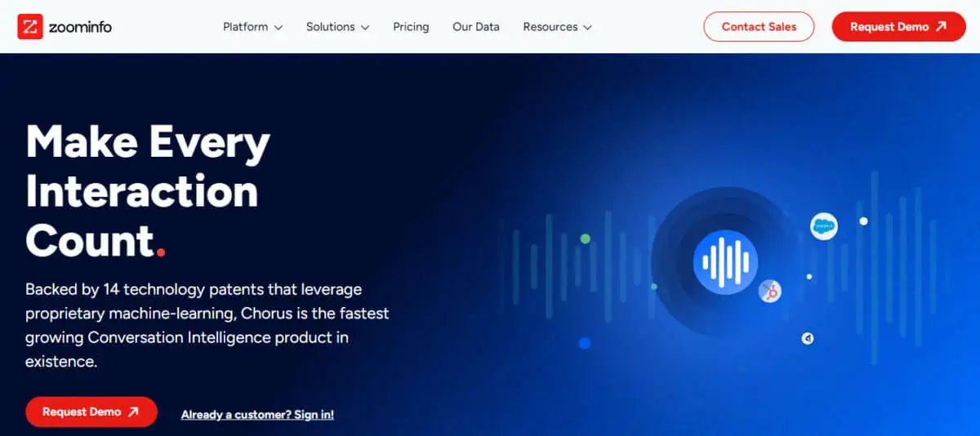Click Request Demo button below hero text
The height and width of the screenshot is (436, 980).
click(91, 412)
